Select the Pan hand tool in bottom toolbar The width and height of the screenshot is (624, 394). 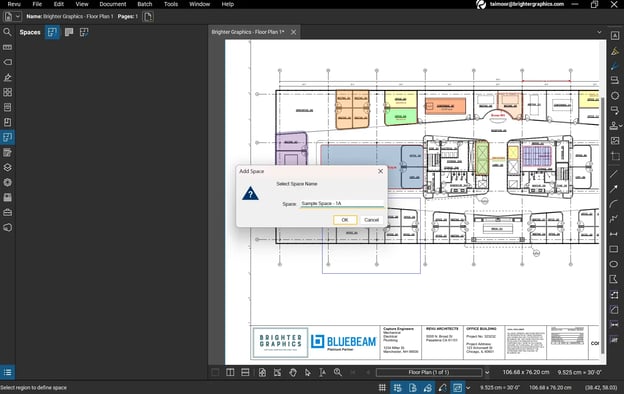(x=293, y=373)
